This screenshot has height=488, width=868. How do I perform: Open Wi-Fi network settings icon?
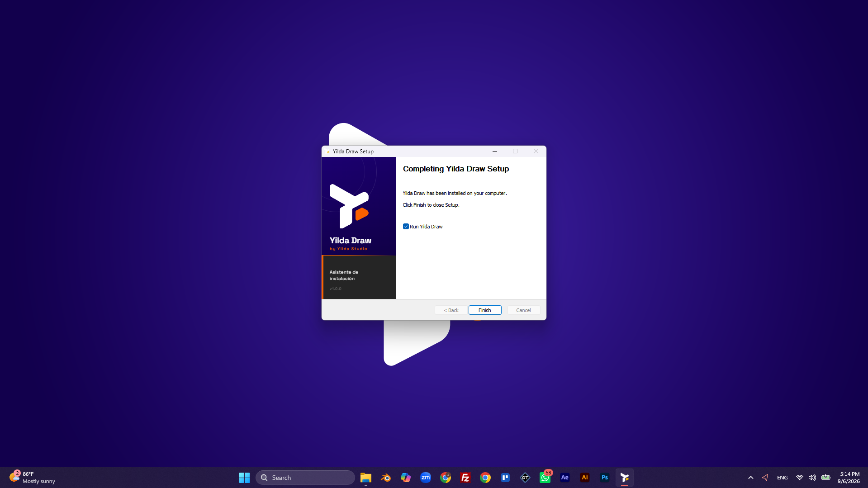coord(799,478)
